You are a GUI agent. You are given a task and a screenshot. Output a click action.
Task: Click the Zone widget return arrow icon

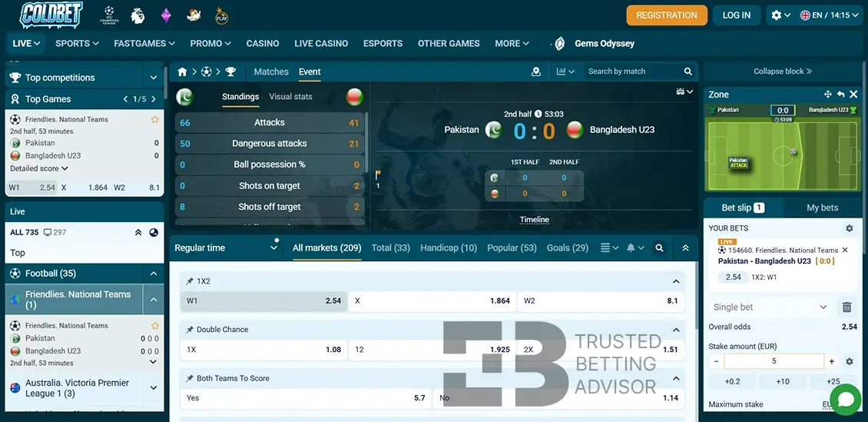tap(841, 94)
